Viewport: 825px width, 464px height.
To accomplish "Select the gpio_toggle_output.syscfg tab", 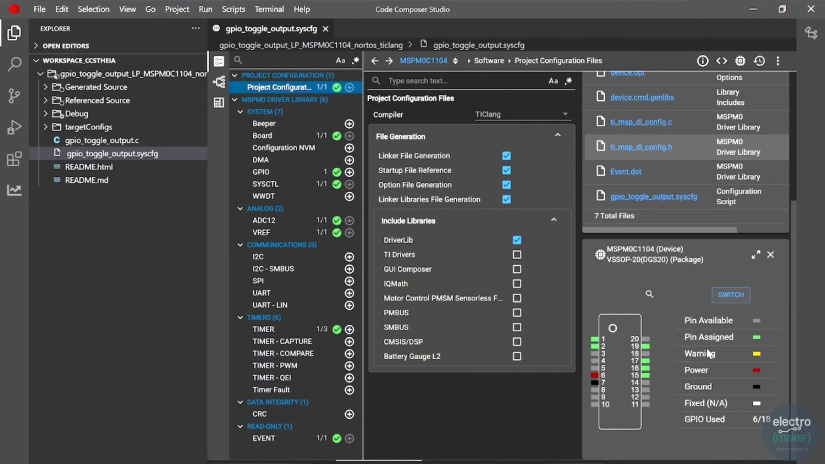I will point(271,28).
